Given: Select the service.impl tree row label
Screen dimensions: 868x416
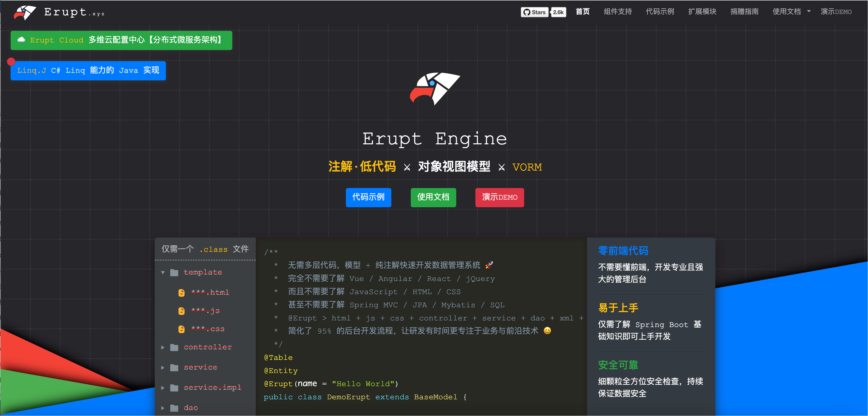Looking at the screenshot, I should click(x=212, y=388).
